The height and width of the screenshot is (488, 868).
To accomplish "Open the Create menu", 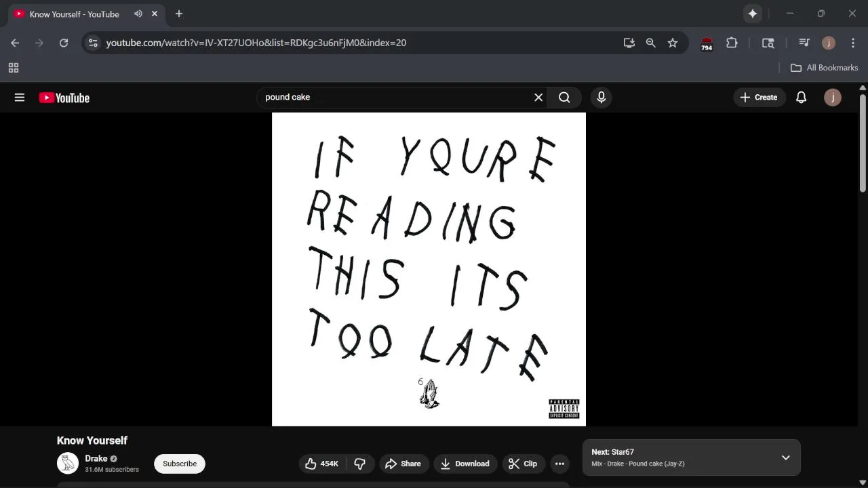I will click(759, 98).
